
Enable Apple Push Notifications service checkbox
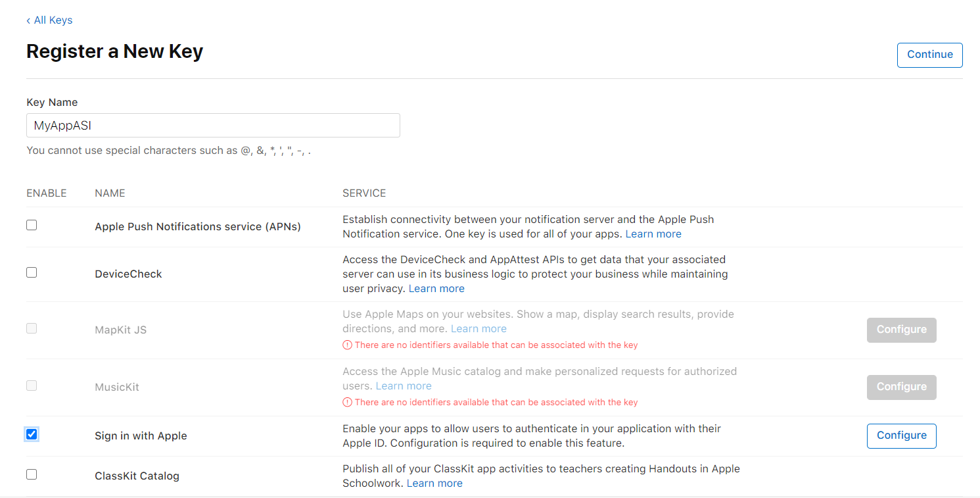coord(32,225)
